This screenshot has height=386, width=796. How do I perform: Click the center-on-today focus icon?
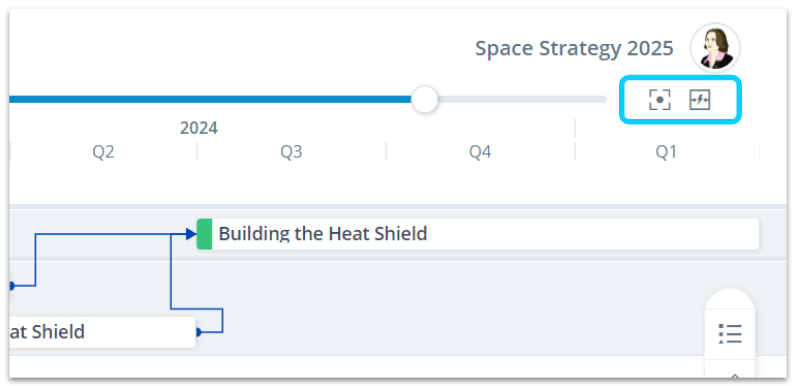pyautogui.click(x=659, y=100)
